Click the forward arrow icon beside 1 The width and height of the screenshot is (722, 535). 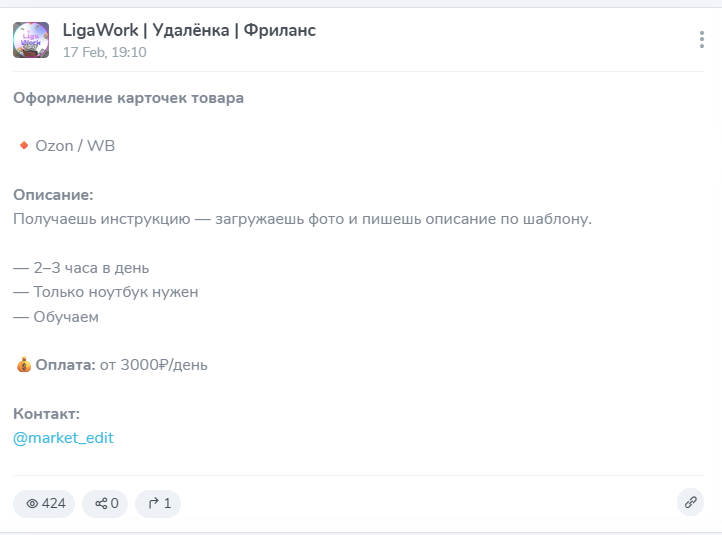click(x=153, y=503)
